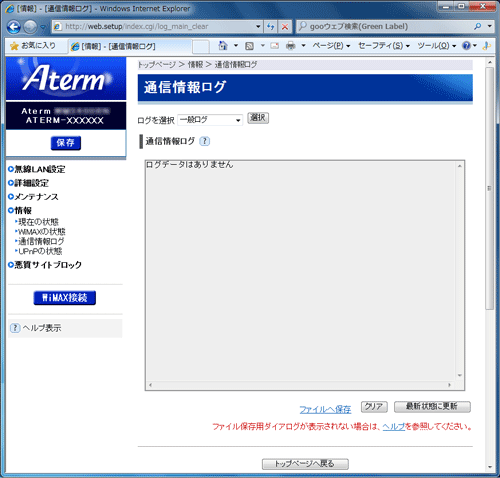Open the セーフティ(S) menu
500x478 pixels.
coord(384,46)
